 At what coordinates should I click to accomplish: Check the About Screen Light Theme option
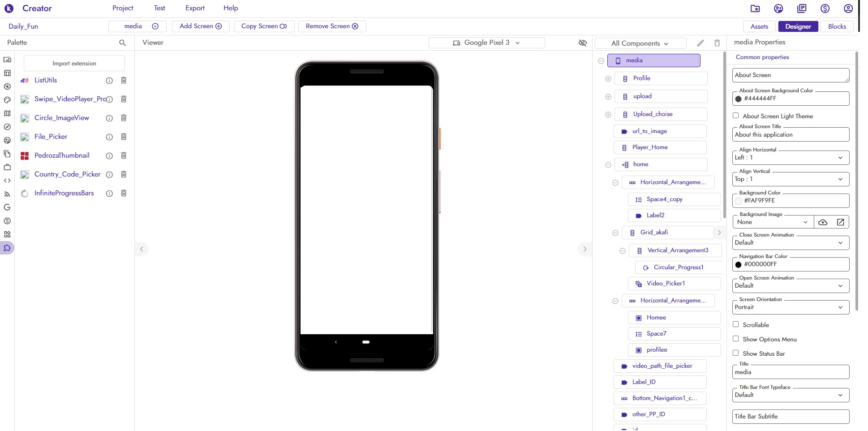click(x=735, y=116)
